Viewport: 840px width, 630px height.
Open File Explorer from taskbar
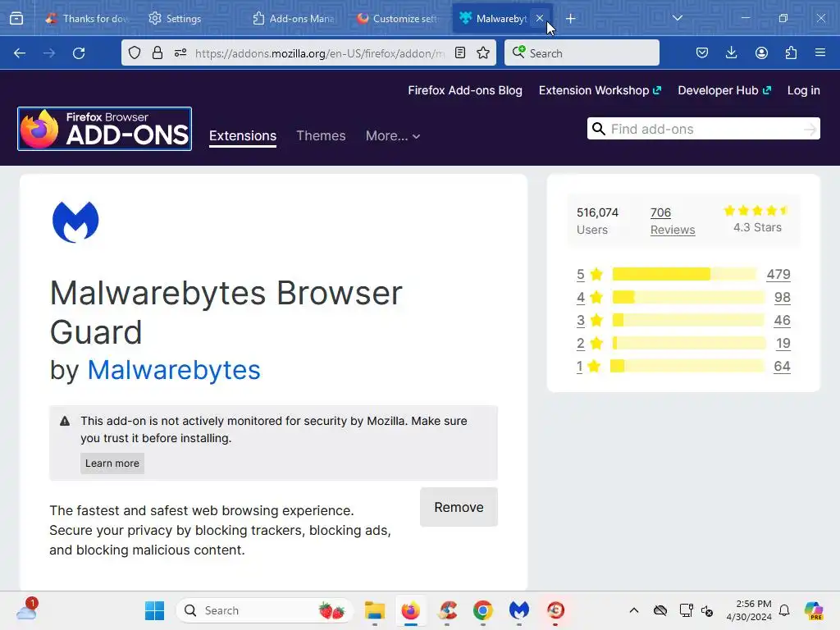click(x=374, y=610)
